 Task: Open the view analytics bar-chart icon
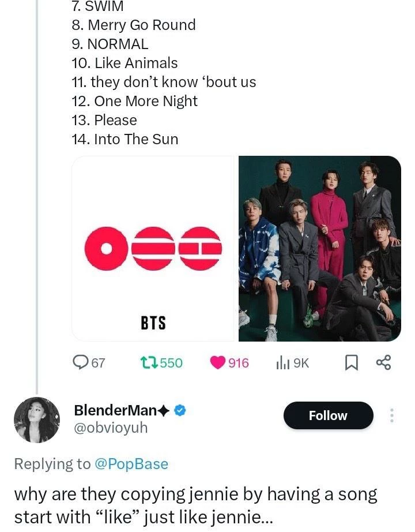tap(282, 362)
